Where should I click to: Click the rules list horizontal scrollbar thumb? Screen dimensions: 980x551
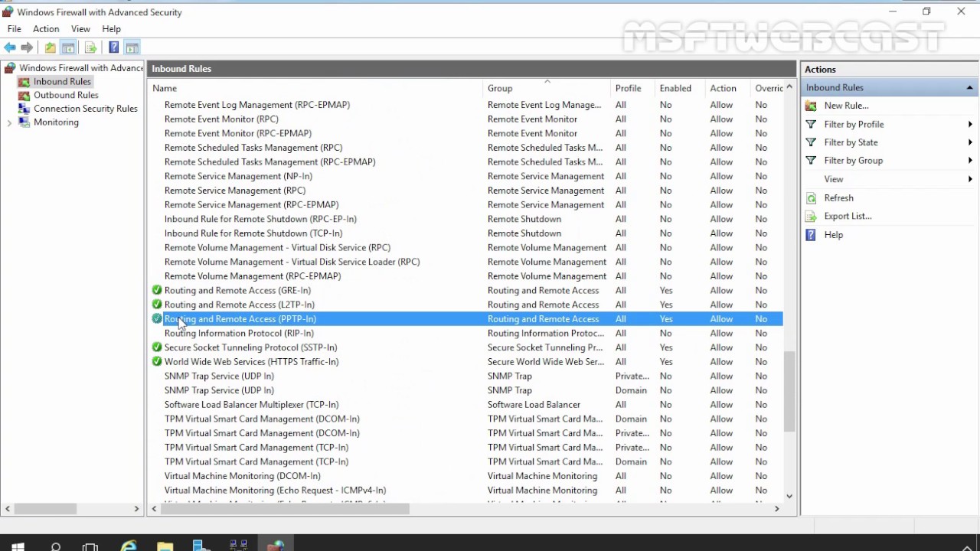point(285,508)
